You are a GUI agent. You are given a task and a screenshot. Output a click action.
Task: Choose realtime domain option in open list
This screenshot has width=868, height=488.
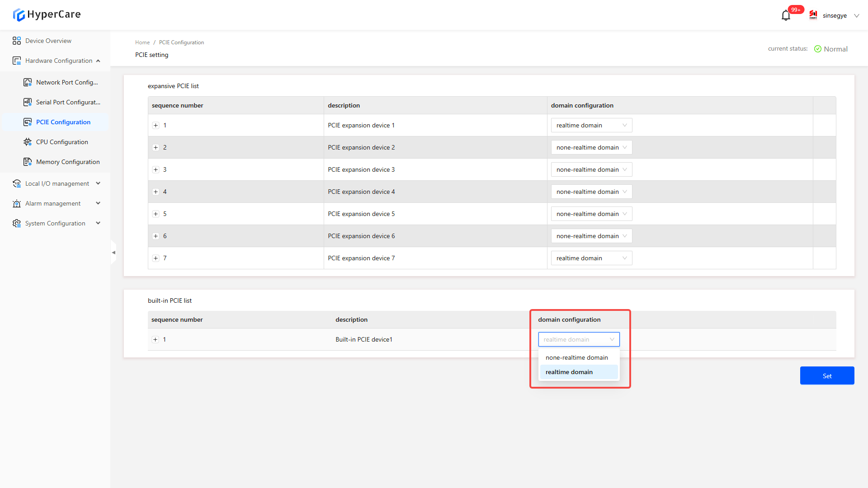click(569, 372)
